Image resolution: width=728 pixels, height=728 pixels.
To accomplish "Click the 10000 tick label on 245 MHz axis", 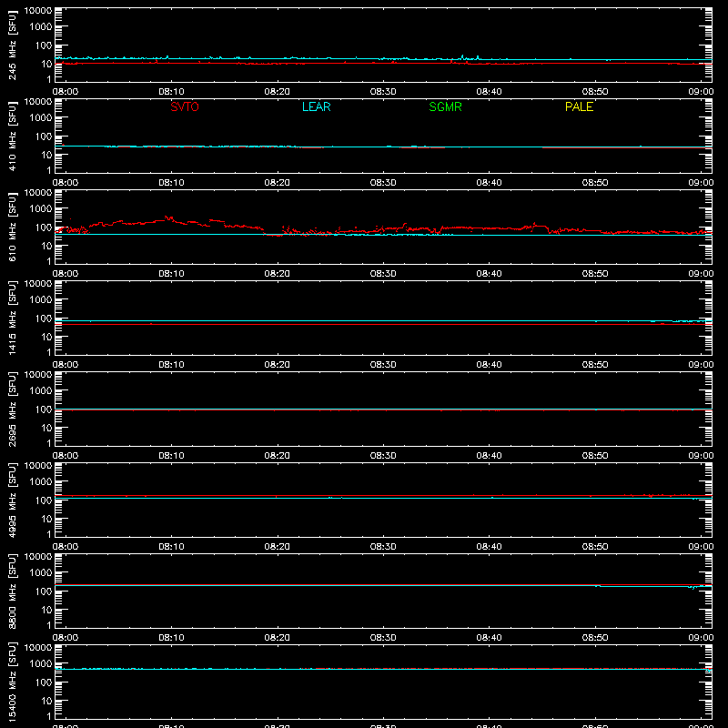I will click(38, 11).
